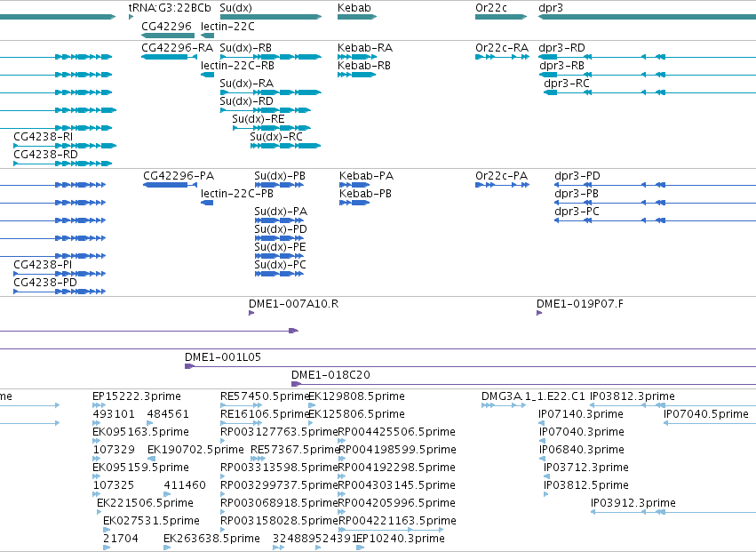Select the Su(dx)-RA transcript label
The image size is (756, 552).
coord(246,84)
